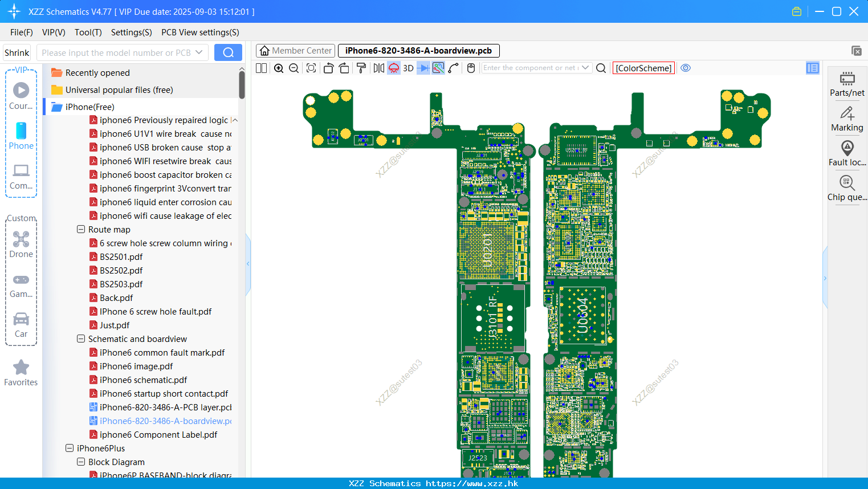Screen dimensions: 868x489
Task: Open the mouse settings icon
Action: coord(471,68)
